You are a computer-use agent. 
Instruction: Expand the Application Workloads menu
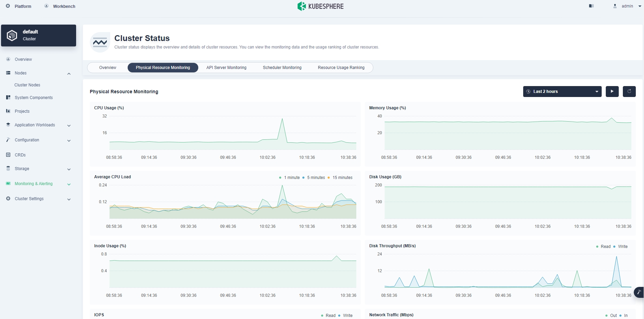click(35, 125)
